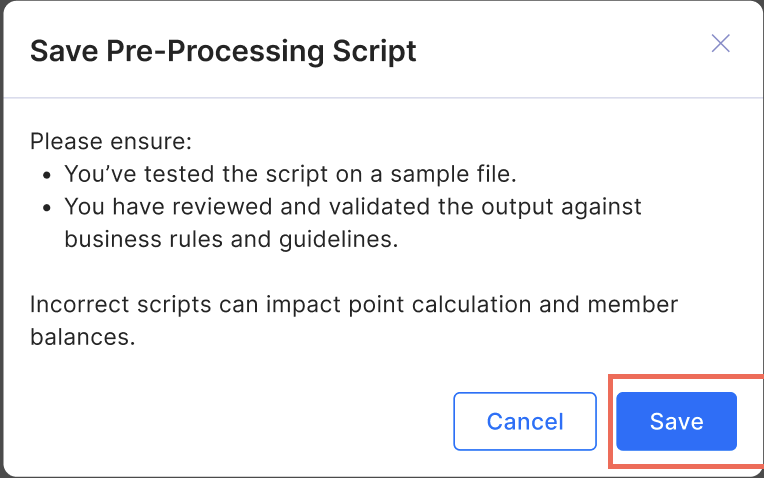The width and height of the screenshot is (764, 478).
Task: Click the blue Save button
Action: coord(676,421)
